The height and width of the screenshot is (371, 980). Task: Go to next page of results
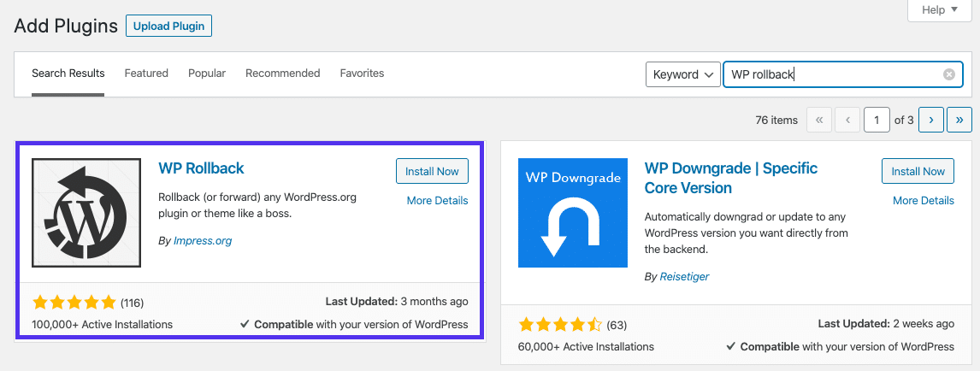(931, 121)
